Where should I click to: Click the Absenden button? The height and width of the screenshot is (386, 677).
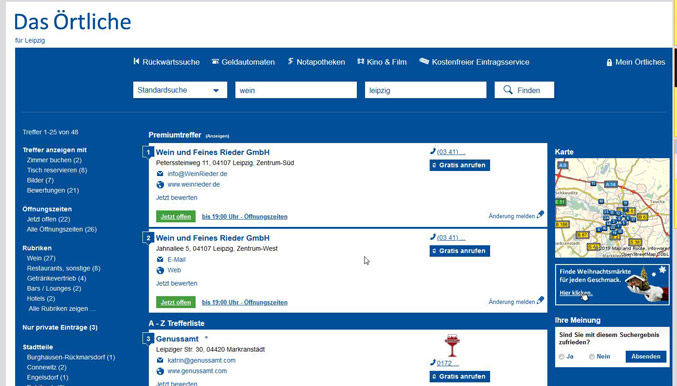(x=645, y=357)
